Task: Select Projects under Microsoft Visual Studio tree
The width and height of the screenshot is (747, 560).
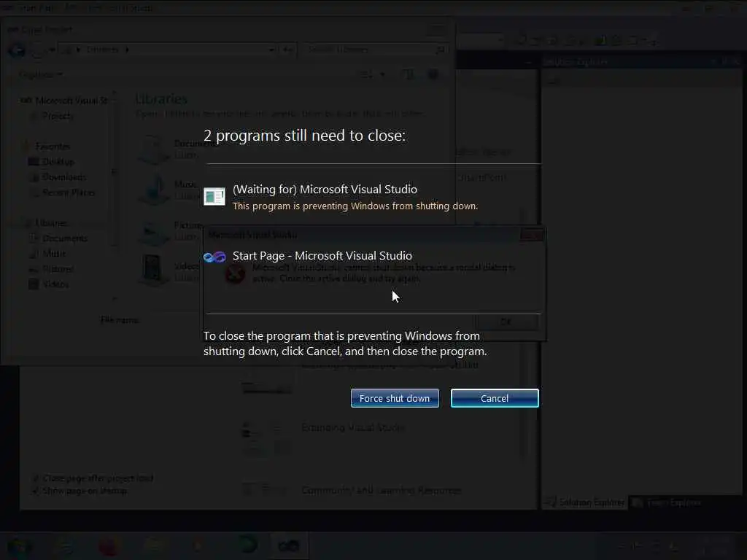Action: point(58,116)
